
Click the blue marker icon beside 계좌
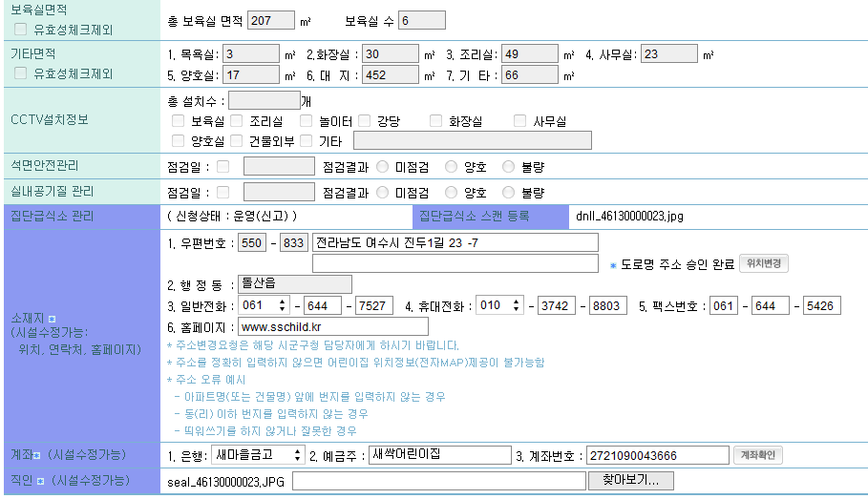[x=36, y=455]
